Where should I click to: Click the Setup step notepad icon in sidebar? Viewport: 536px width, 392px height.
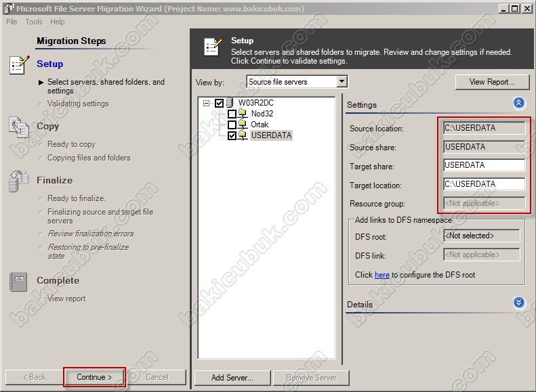(x=19, y=65)
